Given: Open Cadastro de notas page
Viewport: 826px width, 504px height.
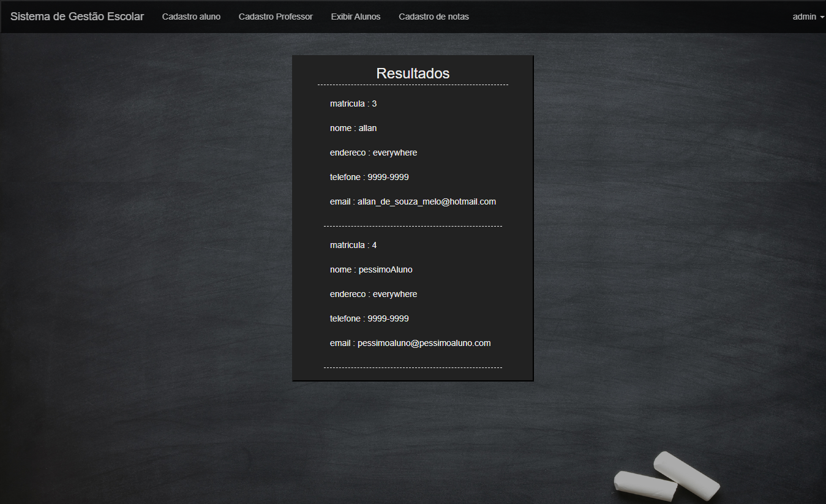Looking at the screenshot, I should pos(434,17).
